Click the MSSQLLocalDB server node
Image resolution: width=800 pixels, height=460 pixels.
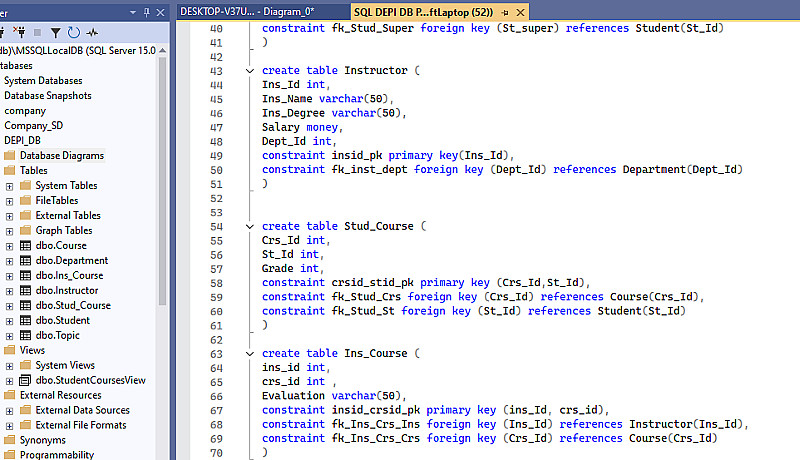(x=78, y=50)
